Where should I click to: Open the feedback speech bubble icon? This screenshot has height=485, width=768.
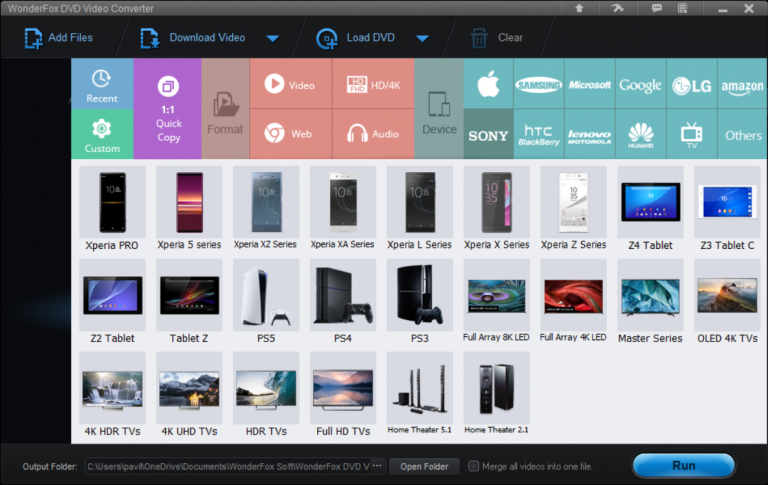656,8
